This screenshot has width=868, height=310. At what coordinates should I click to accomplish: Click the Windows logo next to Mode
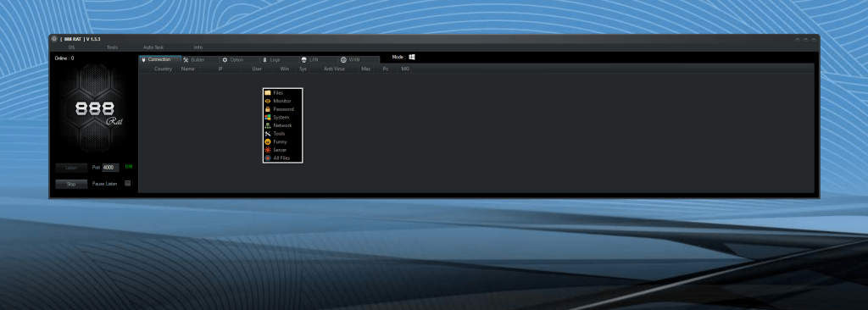point(412,57)
